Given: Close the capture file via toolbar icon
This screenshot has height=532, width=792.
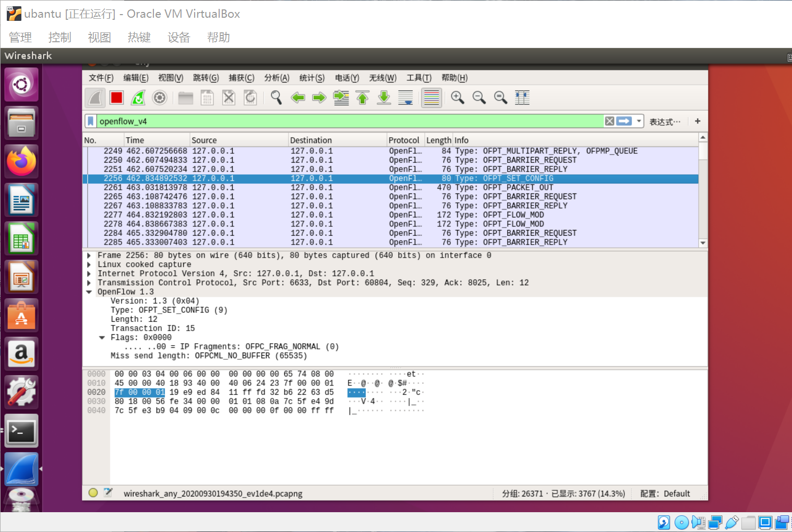Looking at the screenshot, I should (x=229, y=98).
